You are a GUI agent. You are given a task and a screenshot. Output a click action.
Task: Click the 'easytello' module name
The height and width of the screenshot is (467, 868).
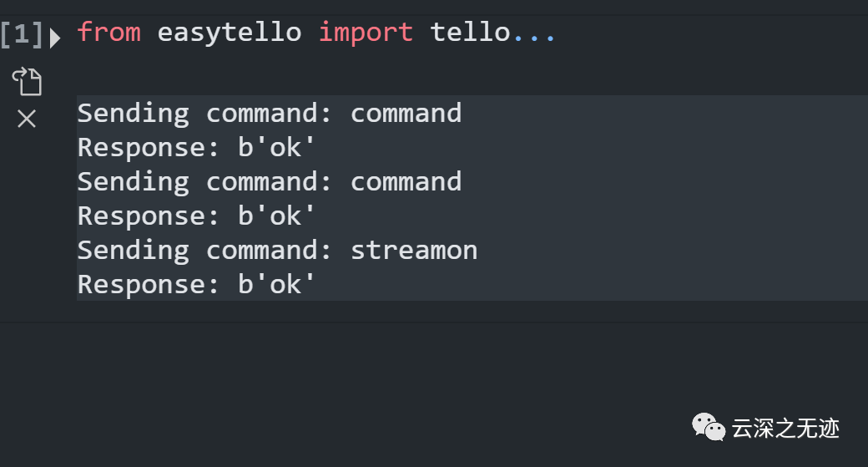tap(229, 33)
